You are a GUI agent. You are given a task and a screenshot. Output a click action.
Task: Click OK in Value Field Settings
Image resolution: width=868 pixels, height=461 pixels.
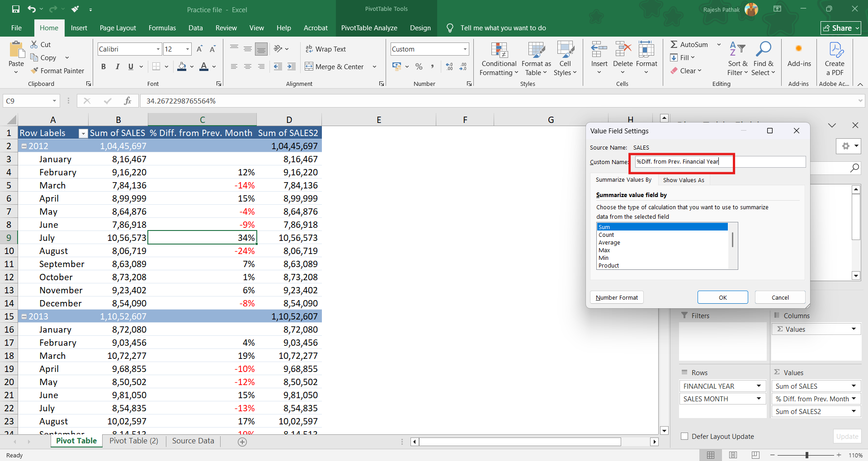point(722,297)
